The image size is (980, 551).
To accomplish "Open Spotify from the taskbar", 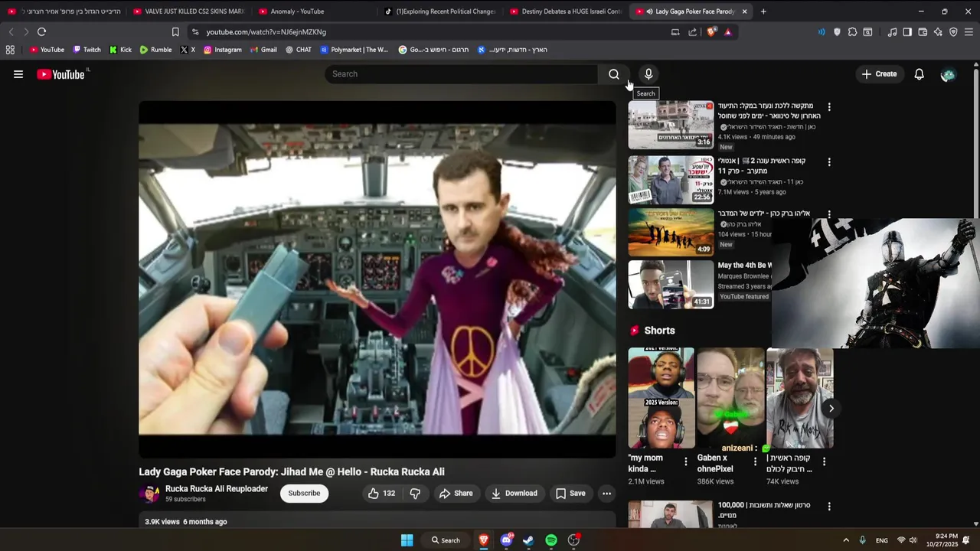I will coord(551,540).
